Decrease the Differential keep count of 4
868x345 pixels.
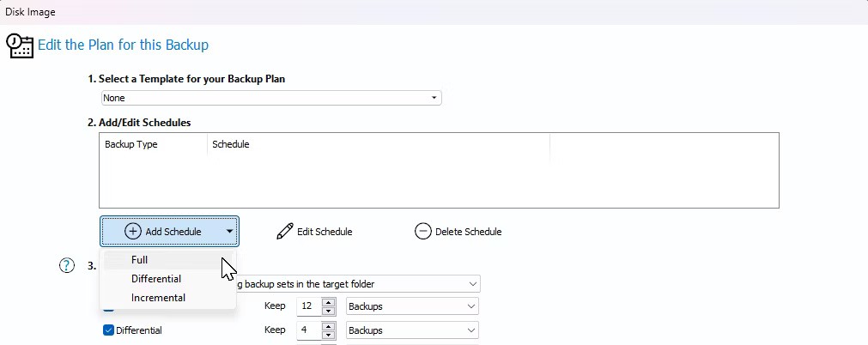(x=328, y=335)
